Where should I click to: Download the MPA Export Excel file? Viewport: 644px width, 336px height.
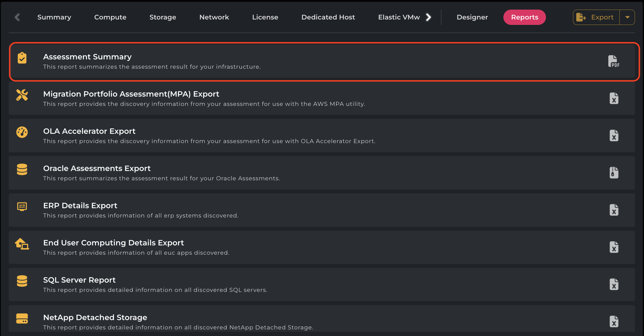[614, 98]
